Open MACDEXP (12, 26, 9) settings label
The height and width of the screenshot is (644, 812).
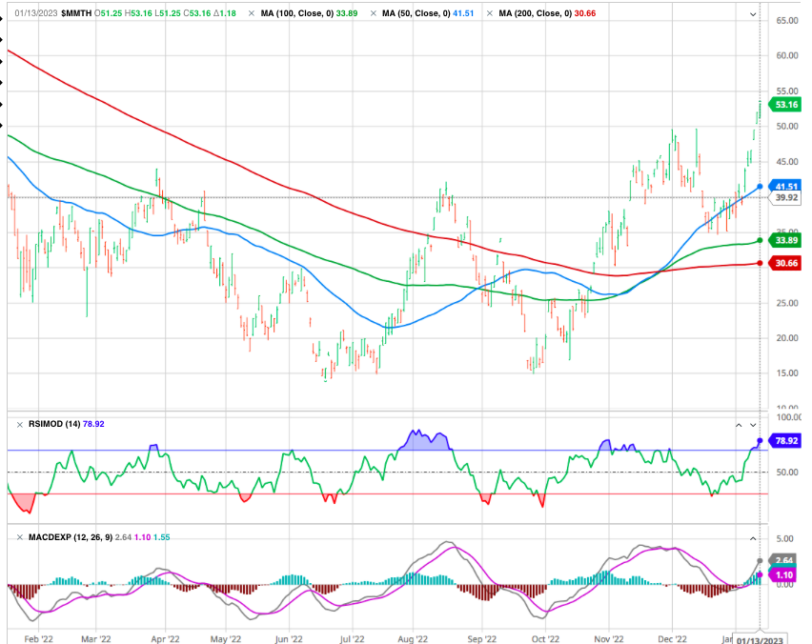pyautogui.click(x=71, y=537)
